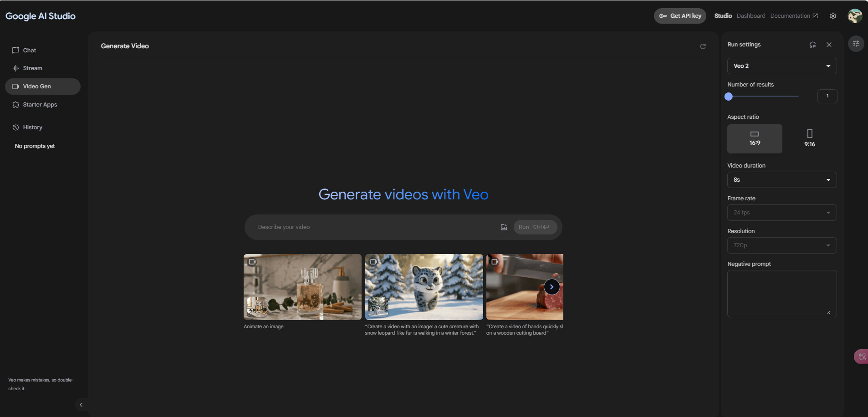Open the user profile avatar

(855, 16)
